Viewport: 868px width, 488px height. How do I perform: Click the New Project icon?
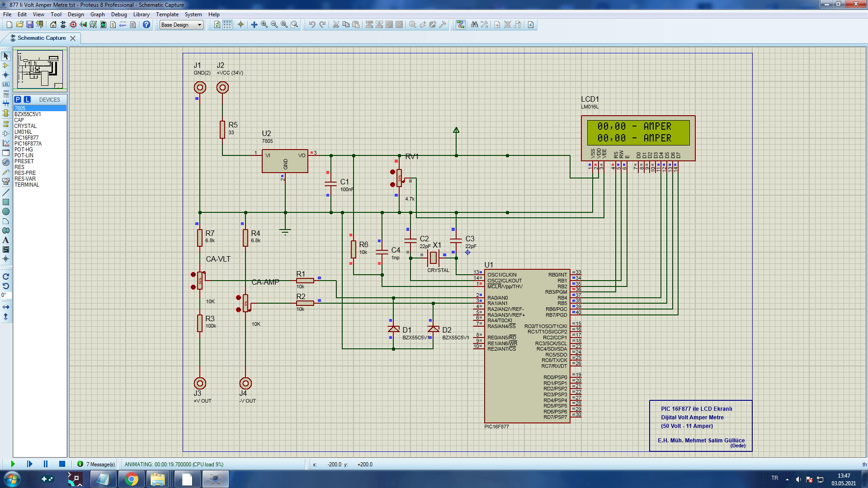click(9, 25)
